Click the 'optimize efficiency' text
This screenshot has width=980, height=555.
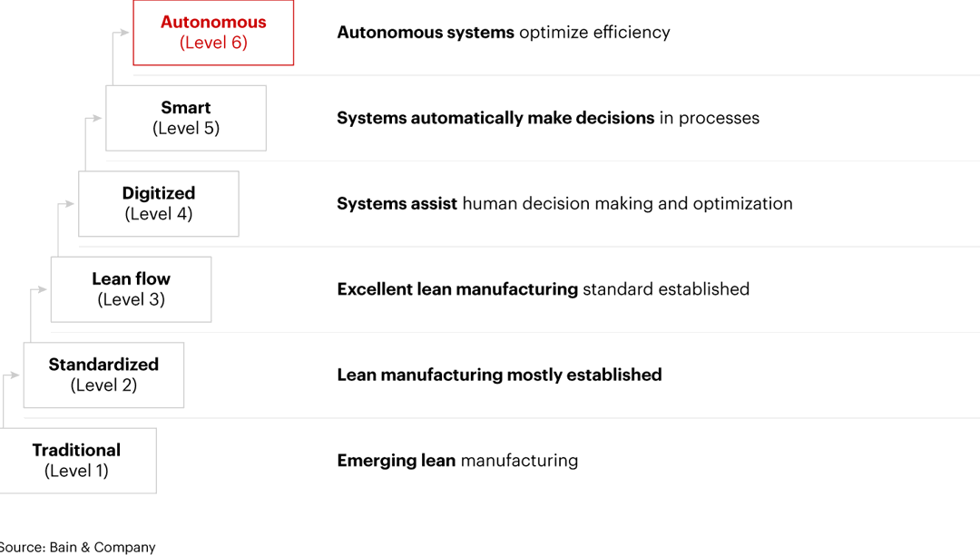(x=594, y=33)
